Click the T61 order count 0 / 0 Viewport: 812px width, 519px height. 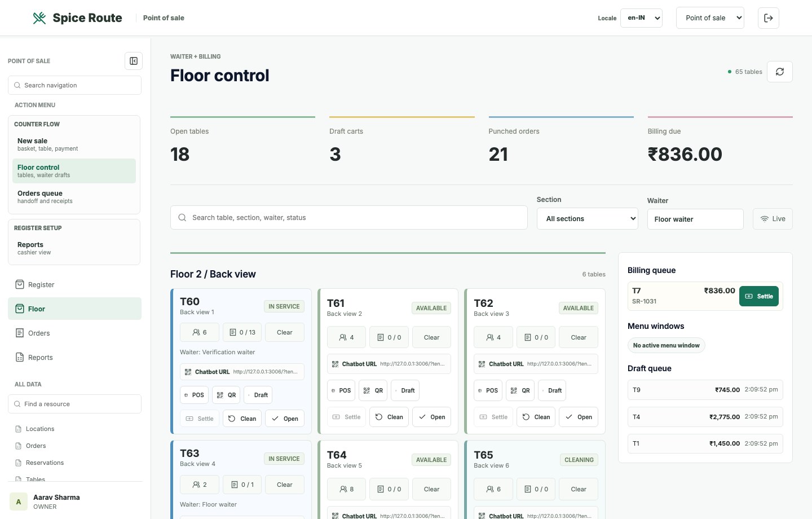389,337
